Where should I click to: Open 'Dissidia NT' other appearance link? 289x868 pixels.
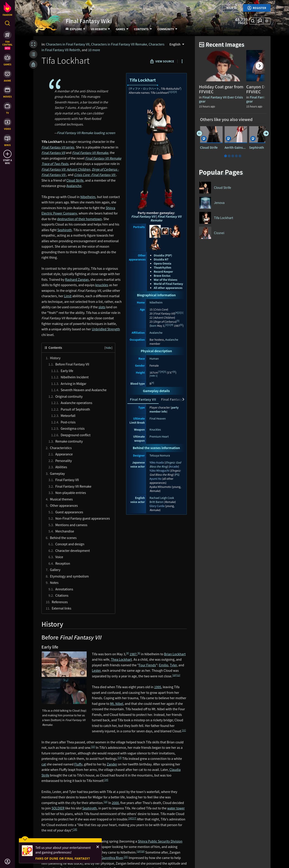(x=161, y=259)
